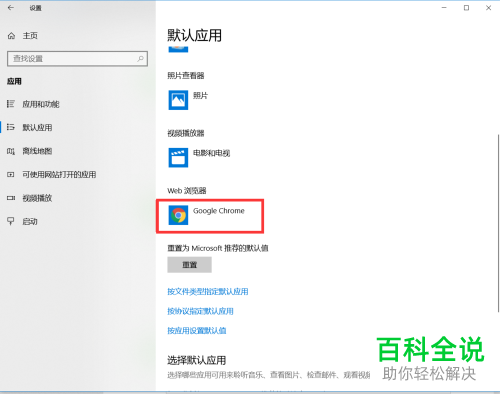Maximize the settings window

(x=466, y=8)
